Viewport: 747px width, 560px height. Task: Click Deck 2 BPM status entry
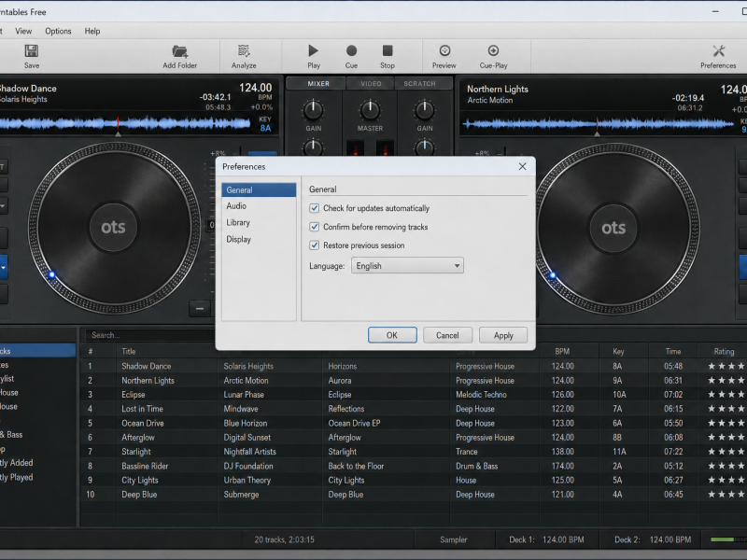(x=653, y=539)
